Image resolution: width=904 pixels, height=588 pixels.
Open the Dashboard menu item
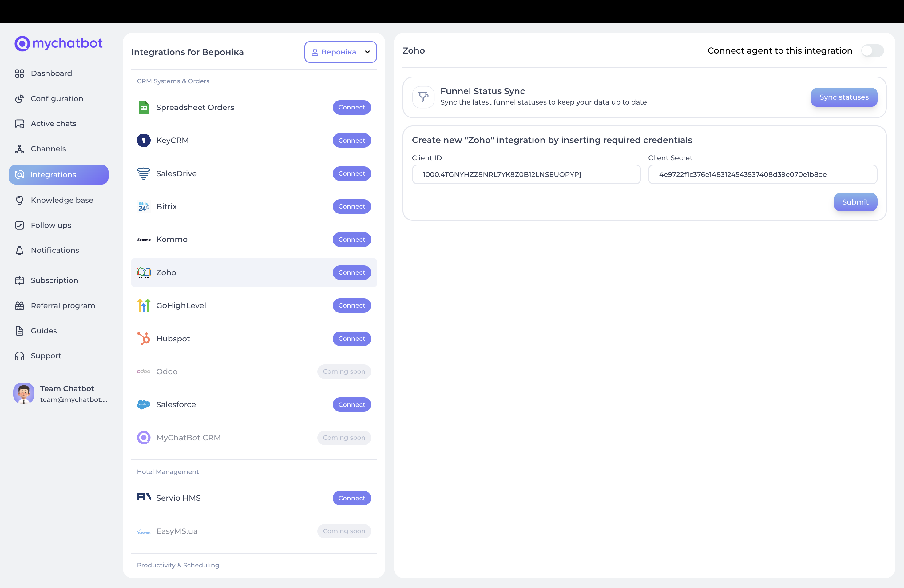pyautogui.click(x=51, y=73)
